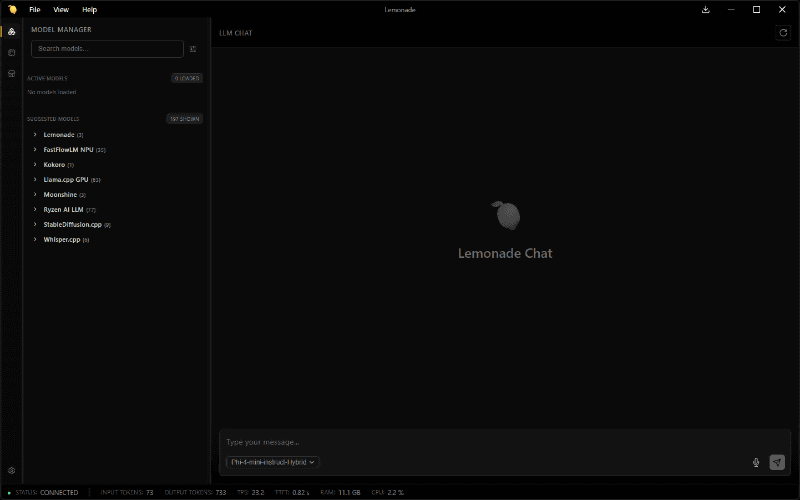Screen dimensions: 800x500
Task: Click the lemon app logo in title bar
Action: pyautogui.click(x=12, y=10)
